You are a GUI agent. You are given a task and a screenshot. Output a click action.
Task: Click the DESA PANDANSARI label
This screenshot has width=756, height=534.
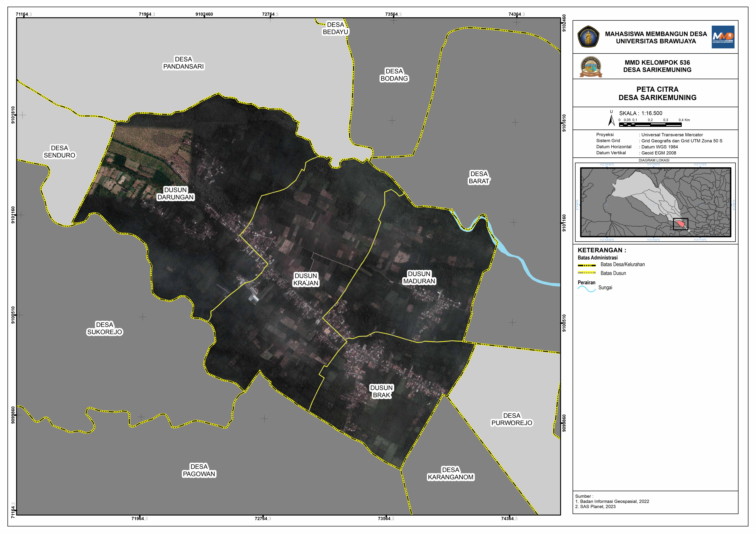pos(183,63)
